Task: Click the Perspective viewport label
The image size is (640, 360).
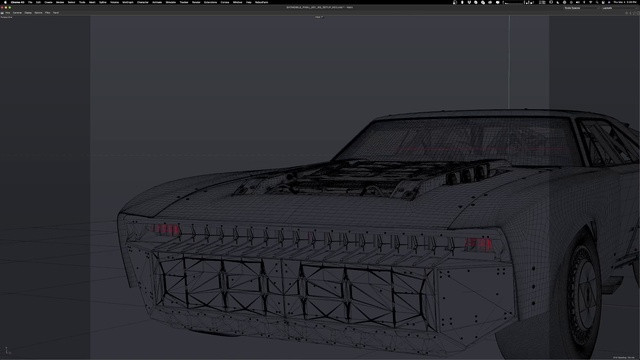Action: pos(7,17)
